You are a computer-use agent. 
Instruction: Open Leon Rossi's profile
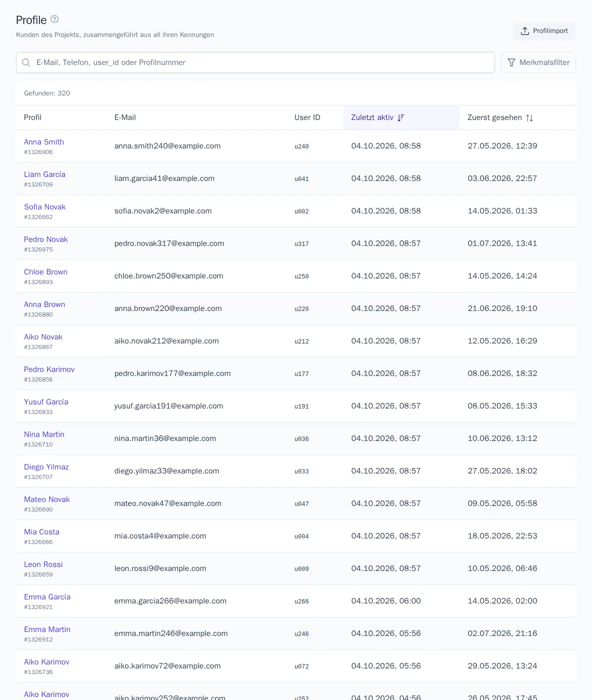coord(43,564)
